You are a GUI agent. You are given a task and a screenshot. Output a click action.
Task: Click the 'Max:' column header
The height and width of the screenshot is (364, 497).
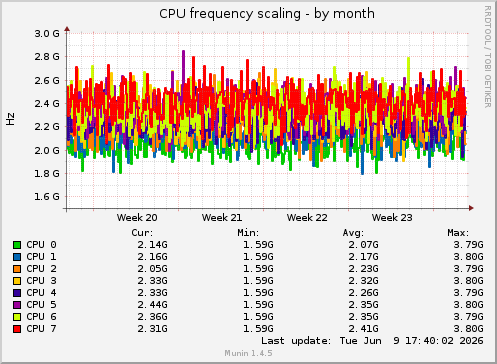[458, 233]
